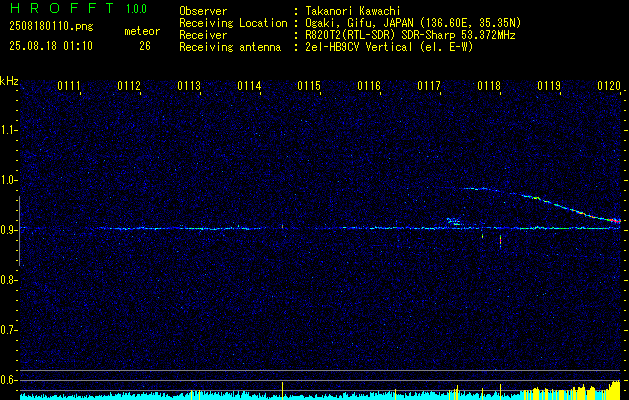Click the Observer label

click(203, 11)
